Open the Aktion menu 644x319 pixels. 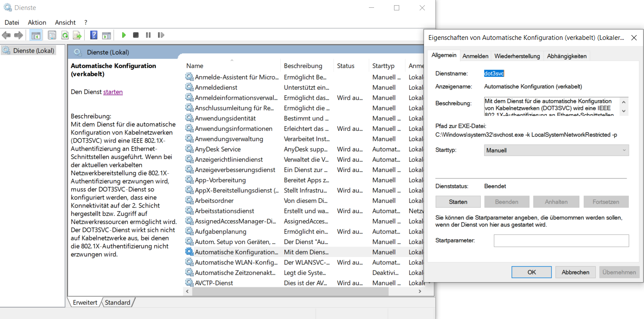click(37, 23)
